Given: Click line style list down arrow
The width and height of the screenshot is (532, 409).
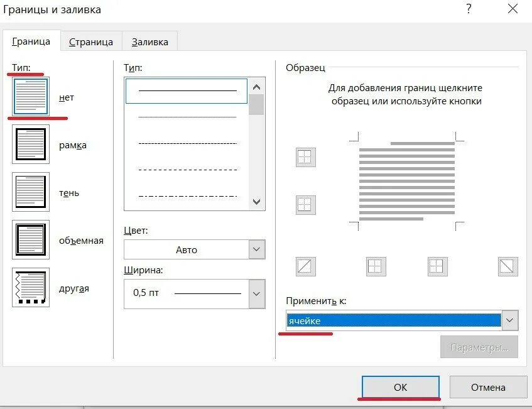Looking at the screenshot, I should pos(256,202).
